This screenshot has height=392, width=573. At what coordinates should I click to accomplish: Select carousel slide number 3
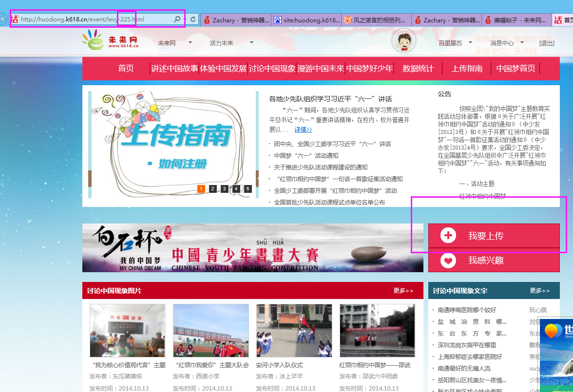[x=224, y=188]
